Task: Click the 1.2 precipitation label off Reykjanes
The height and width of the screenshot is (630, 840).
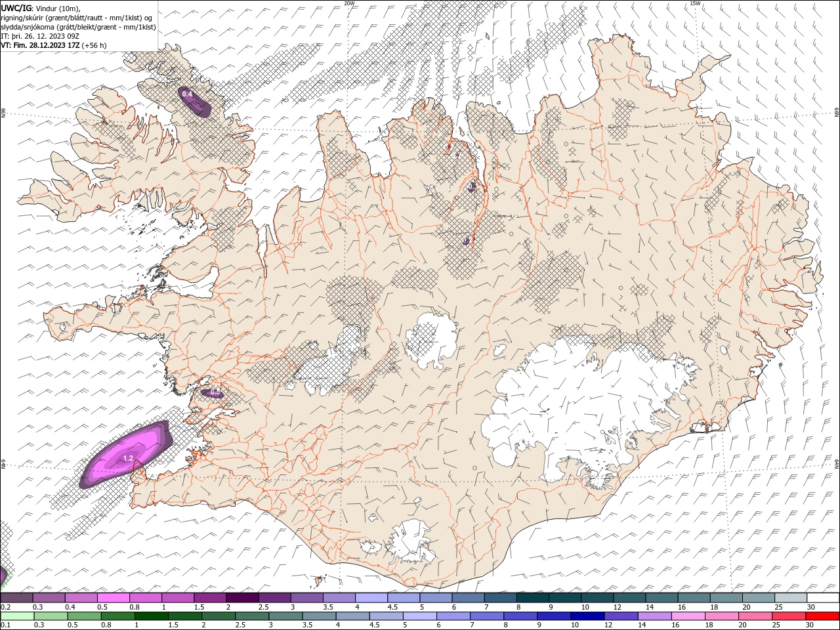Action: (128, 458)
